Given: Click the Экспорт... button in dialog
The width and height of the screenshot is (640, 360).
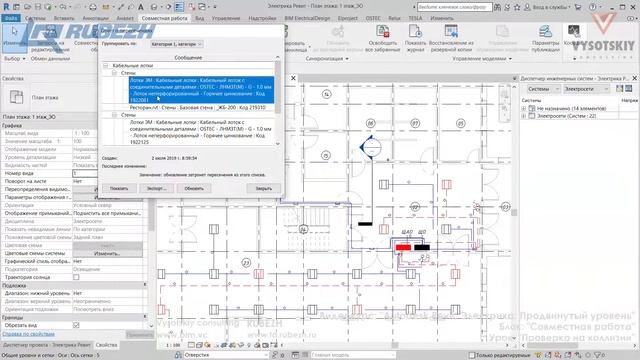Looking at the screenshot, I should click(x=157, y=188).
